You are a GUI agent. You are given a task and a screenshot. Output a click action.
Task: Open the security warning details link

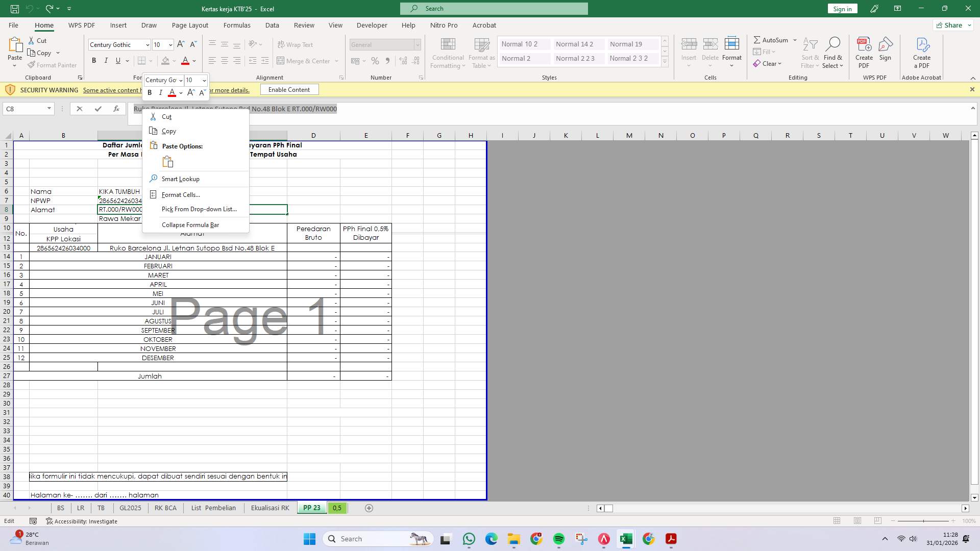point(112,90)
